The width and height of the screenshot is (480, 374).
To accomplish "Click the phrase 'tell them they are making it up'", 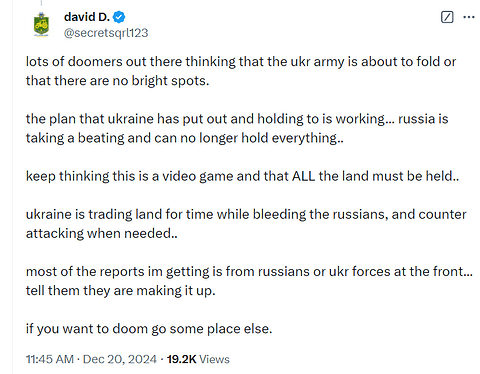I will coord(120,291).
